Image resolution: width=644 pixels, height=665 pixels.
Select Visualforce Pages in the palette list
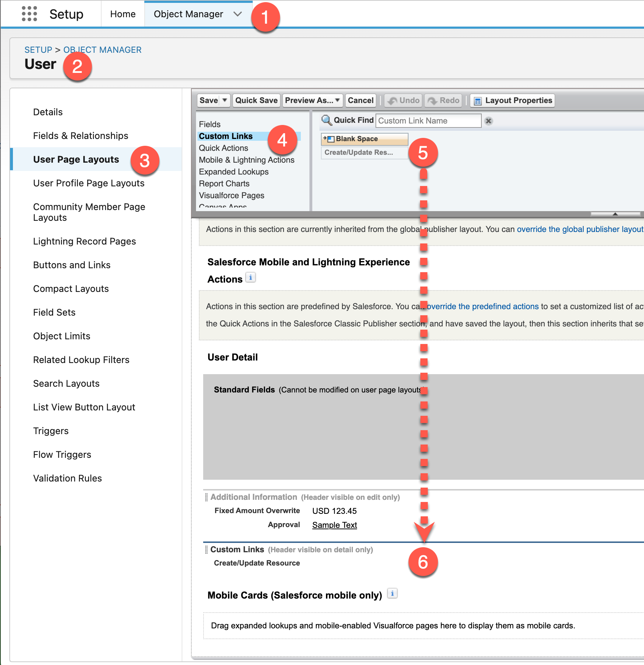click(232, 195)
